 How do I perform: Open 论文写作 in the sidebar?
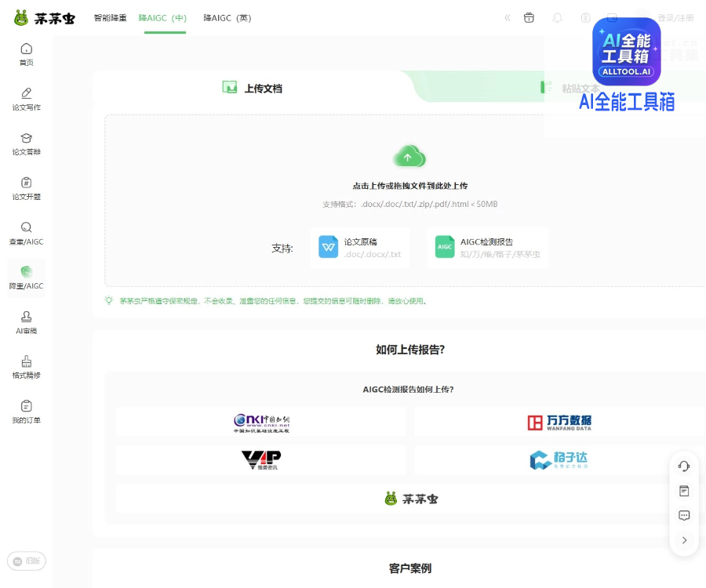27,99
